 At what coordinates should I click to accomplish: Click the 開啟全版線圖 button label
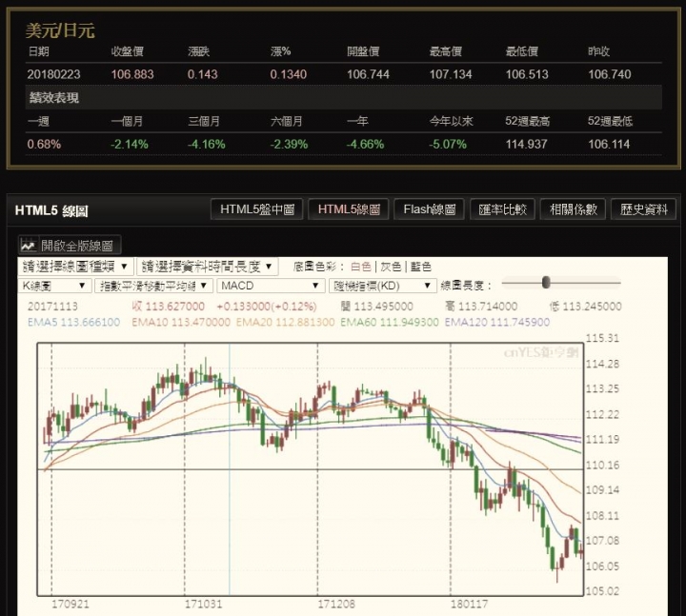pyautogui.click(x=80, y=246)
